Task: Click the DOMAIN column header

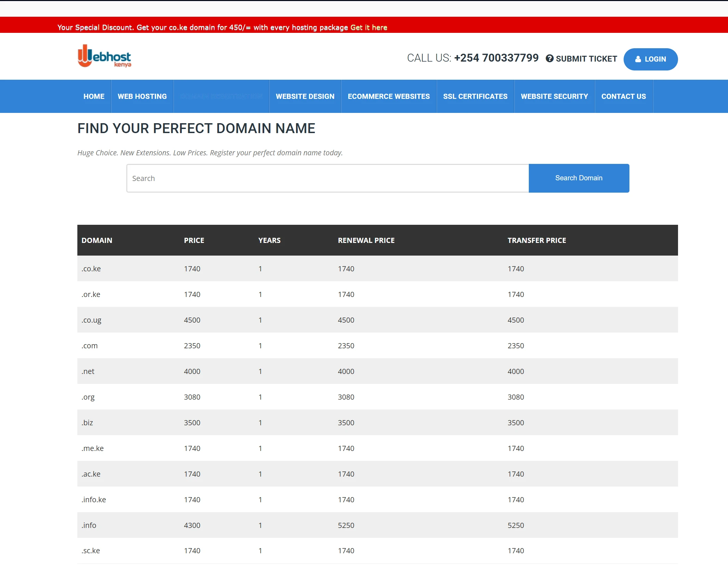Action: (x=97, y=240)
